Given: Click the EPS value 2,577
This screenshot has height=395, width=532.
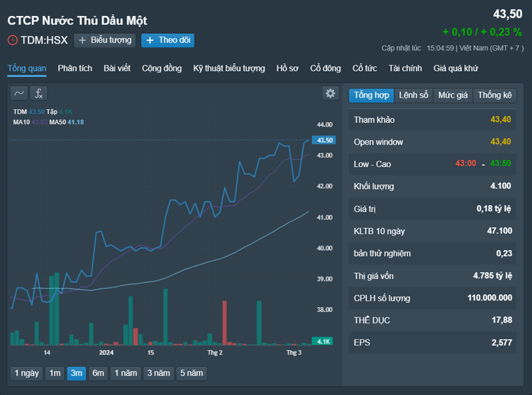Looking at the screenshot, I should pos(502,342).
